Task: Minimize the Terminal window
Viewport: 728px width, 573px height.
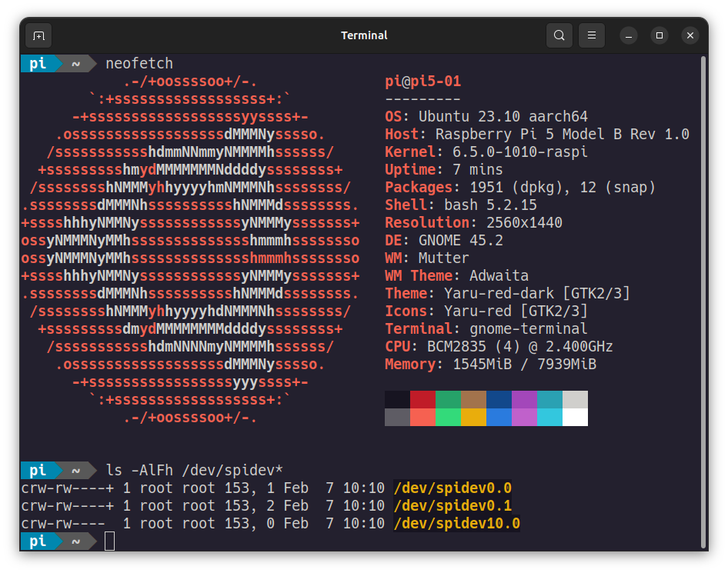Action: click(629, 35)
